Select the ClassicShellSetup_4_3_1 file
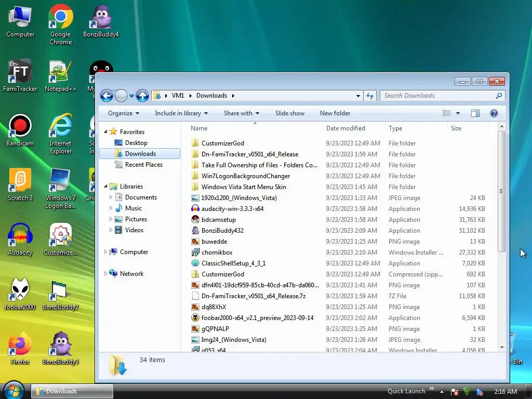The width and height of the screenshot is (532, 399). coord(233,263)
